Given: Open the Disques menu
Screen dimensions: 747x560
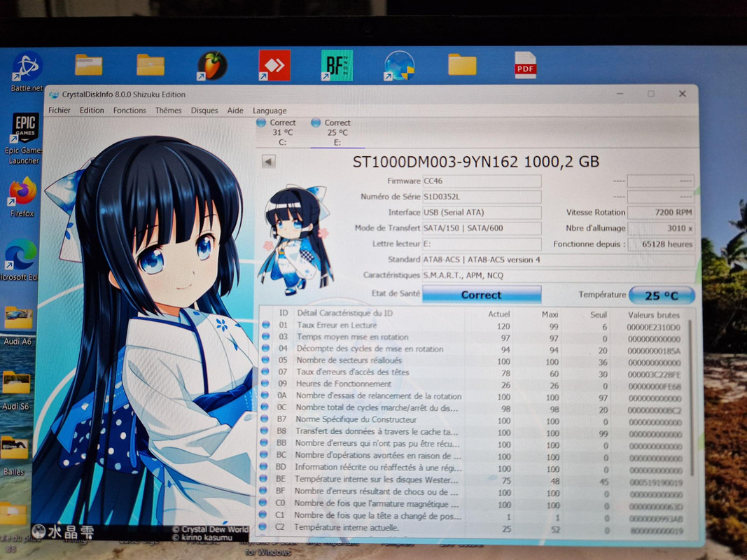Looking at the screenshot, I should (204, 110).
